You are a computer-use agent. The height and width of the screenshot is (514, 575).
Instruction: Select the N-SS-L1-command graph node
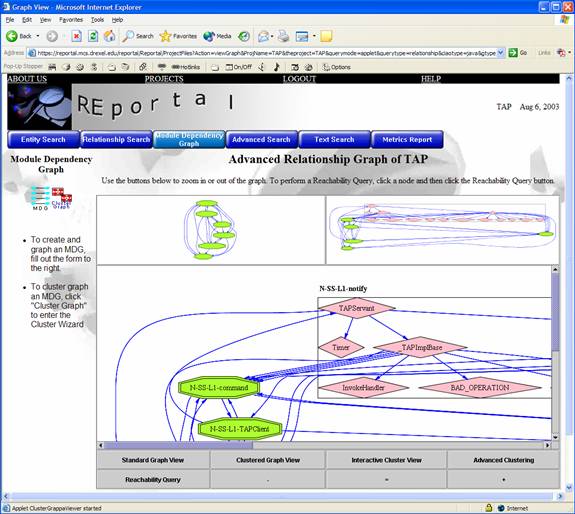(x=219, y=388)
